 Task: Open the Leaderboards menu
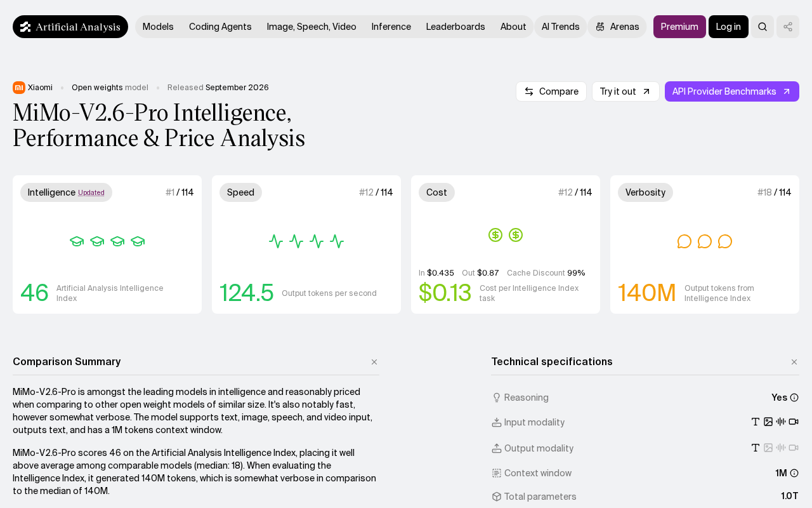tap(455, 27)
